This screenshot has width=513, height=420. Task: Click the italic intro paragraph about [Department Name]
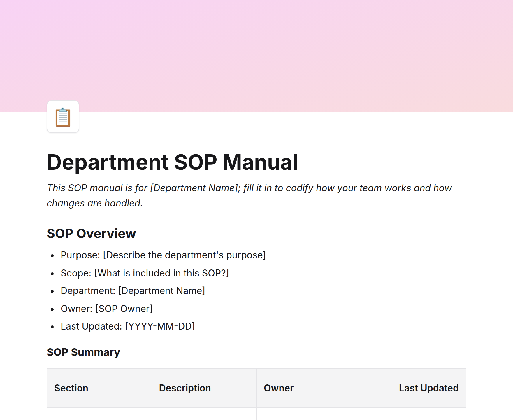click(x=249, y=195)
